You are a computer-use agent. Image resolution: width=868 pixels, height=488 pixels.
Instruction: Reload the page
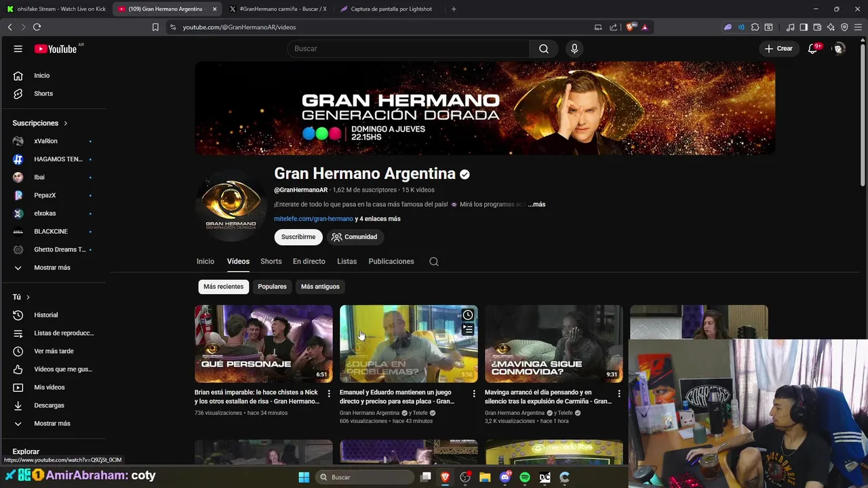[x=37, y=27]
